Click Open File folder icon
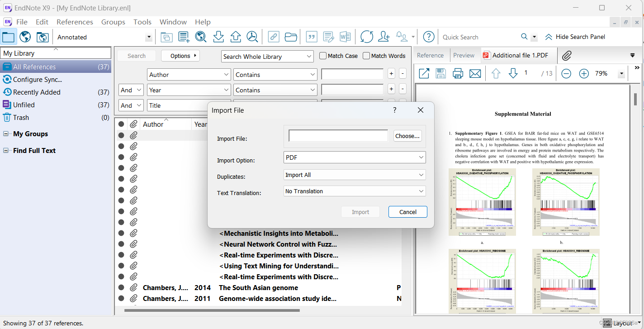644x329 pixels. pyautogui.click(x=291, y=37)
